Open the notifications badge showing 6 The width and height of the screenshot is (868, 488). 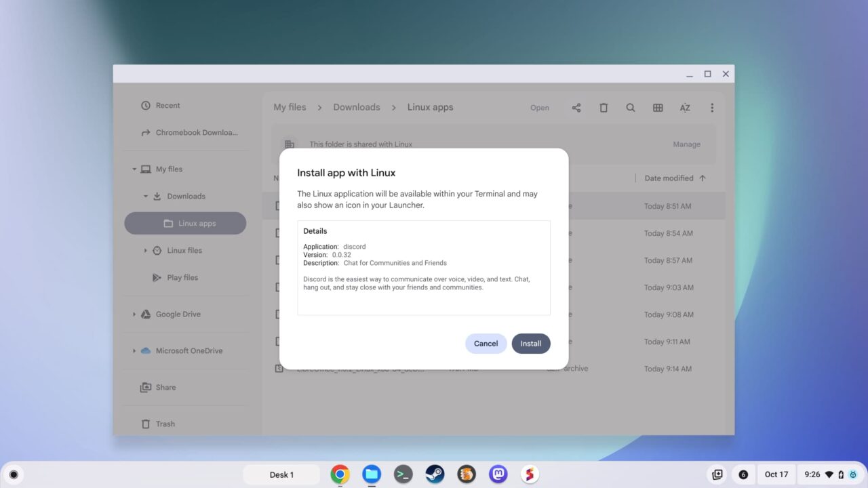(743, 474)
